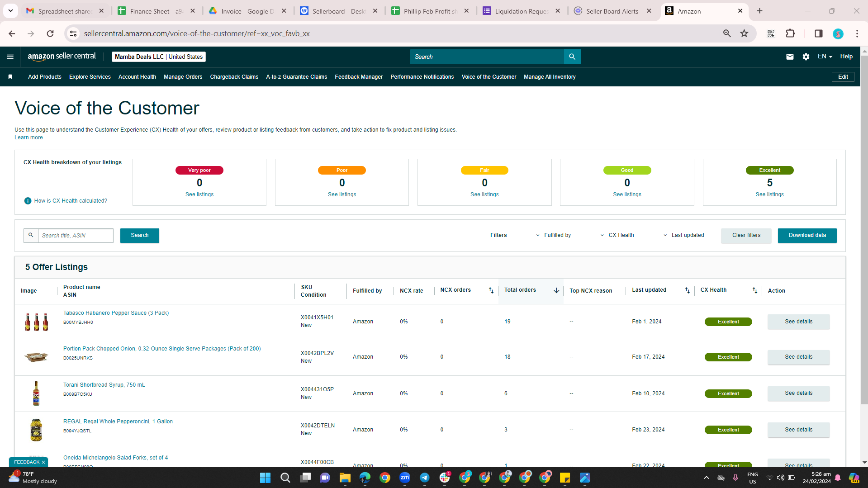Open Windows taskbar search

point(285,478)
